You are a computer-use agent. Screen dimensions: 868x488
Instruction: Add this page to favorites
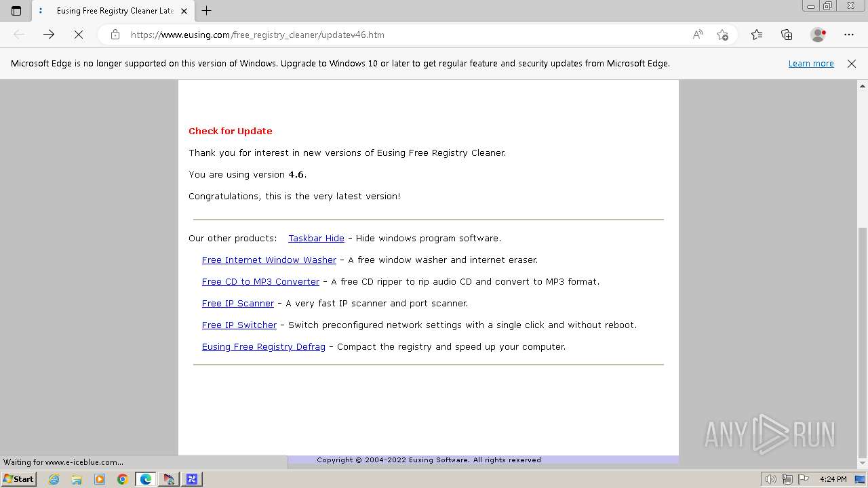[722, 35]
